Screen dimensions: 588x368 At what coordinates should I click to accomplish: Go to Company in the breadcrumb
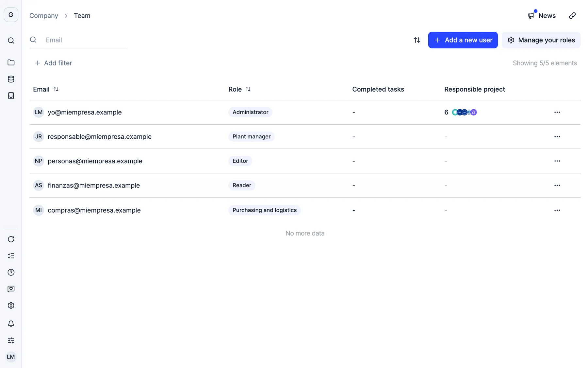(44, 16)
